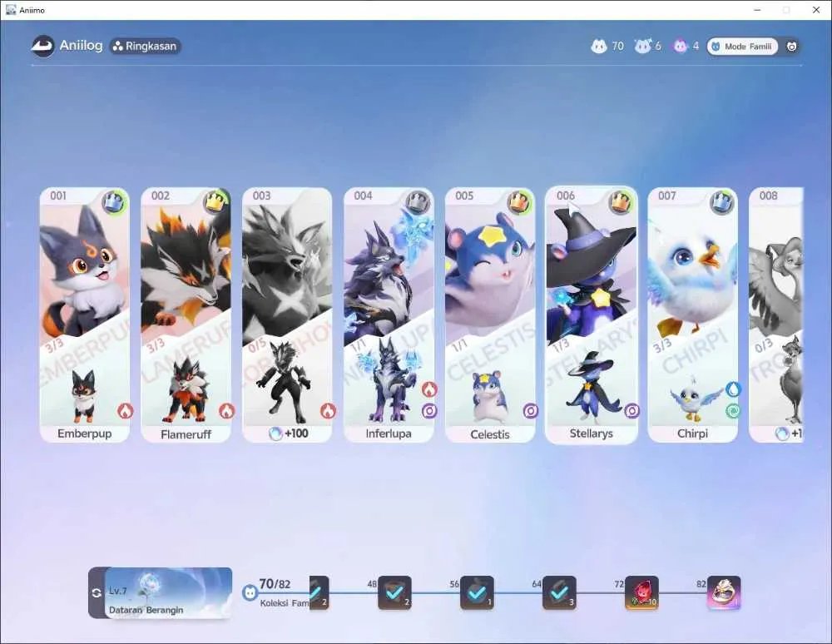The image size is (832, 644).
Task: Open the Ringkasan summary view
Action: [x=146, y=46]
